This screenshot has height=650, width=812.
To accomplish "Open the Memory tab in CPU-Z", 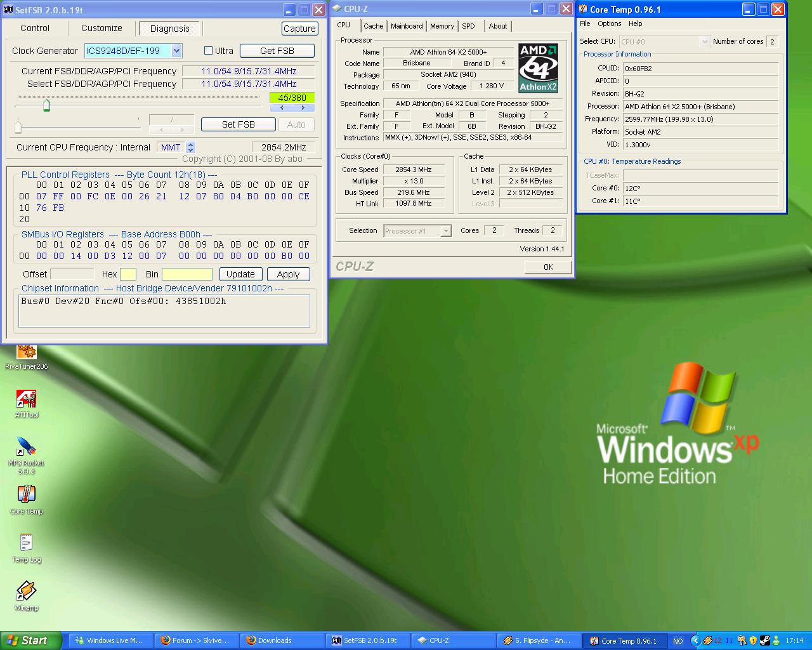I will [x=442, y=26].
